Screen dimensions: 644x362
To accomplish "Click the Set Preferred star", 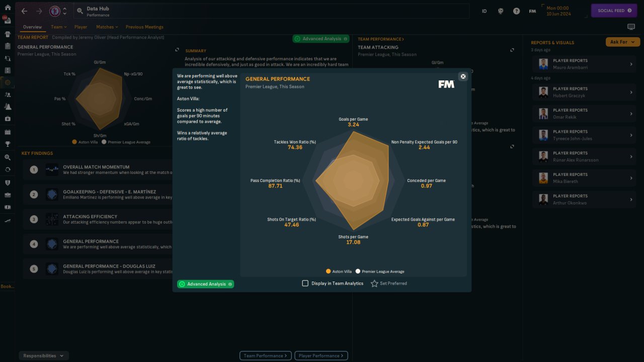I will pos(374,284).
